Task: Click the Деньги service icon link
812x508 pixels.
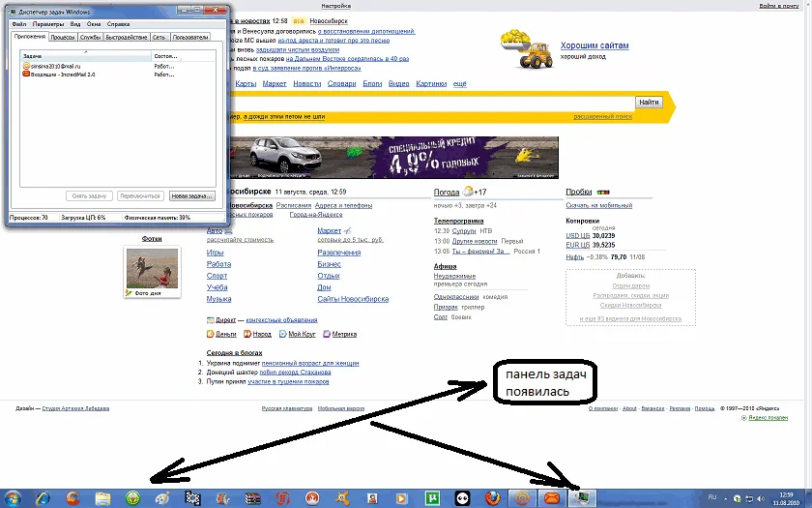Action: point(221,335)
